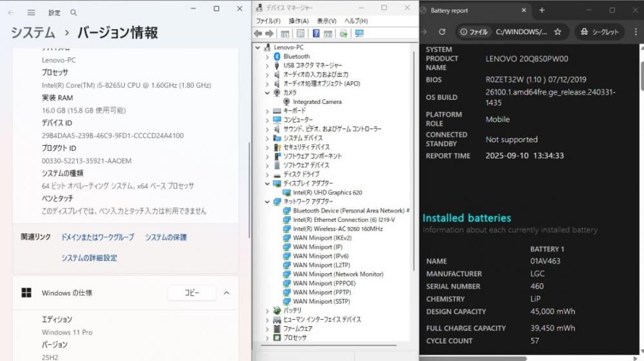Open hamburger navigation menu in Settings
Screen dimensions: 644x361
(x=31, y=13)
